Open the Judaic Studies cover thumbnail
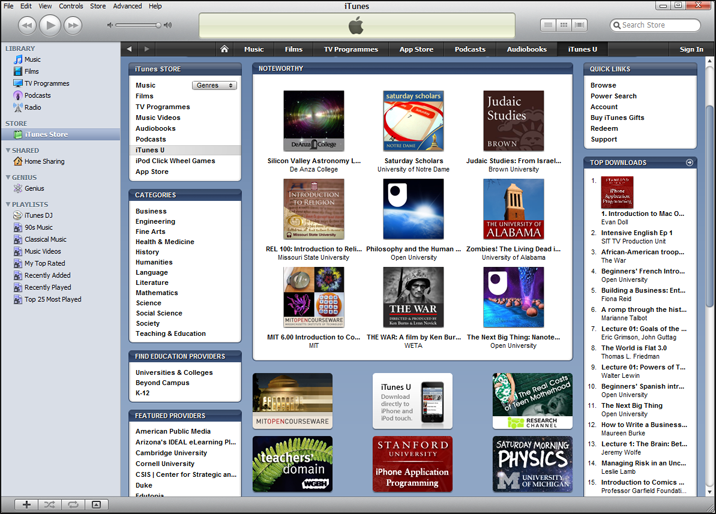 (513, 121)
